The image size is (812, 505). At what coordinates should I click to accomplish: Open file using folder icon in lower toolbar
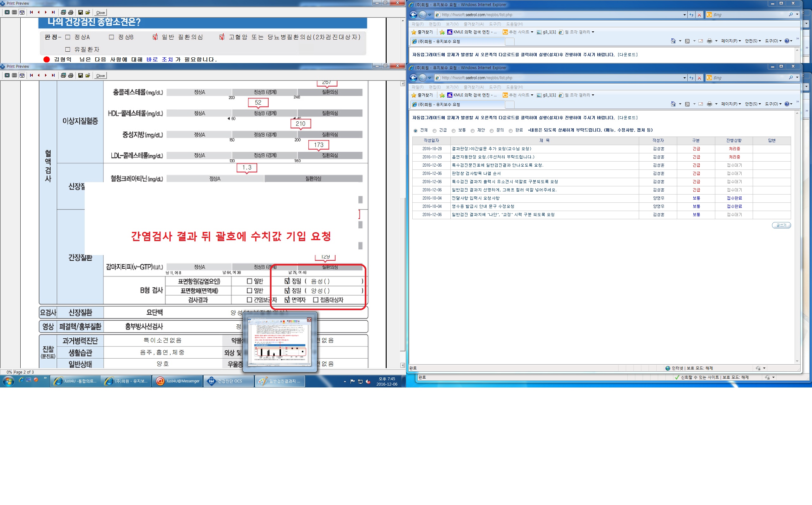coord(88,75)
